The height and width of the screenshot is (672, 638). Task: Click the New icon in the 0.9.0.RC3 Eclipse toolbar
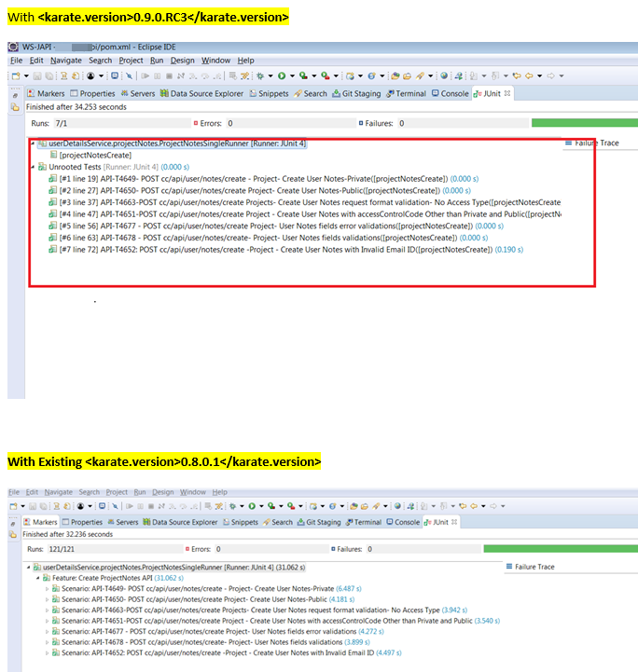[x=16, y=75]
